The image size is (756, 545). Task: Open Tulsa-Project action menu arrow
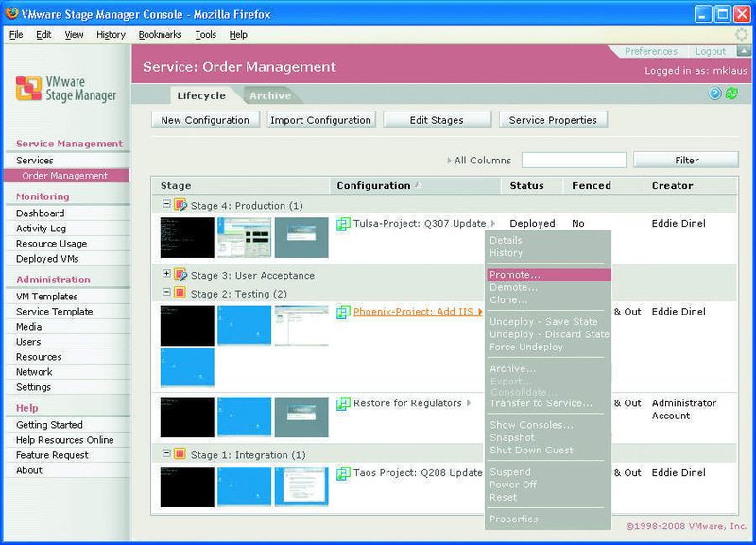[492, 224]
